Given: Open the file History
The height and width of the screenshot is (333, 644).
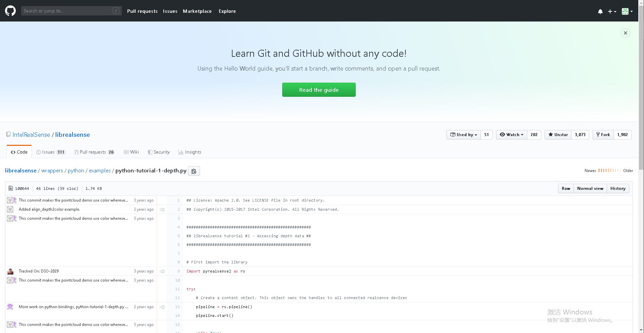Looking at the screenshot, I should point(618,189).
